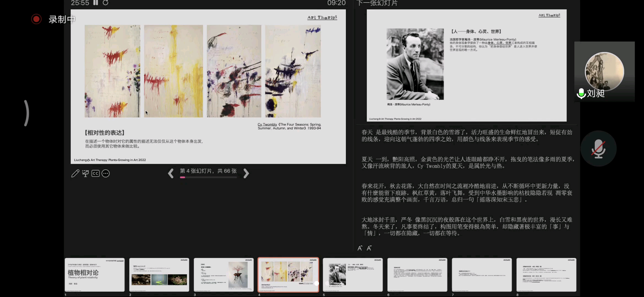Select slide 2 thumbnail
This screenshot has width=644, height=297.
pos(159,275)
